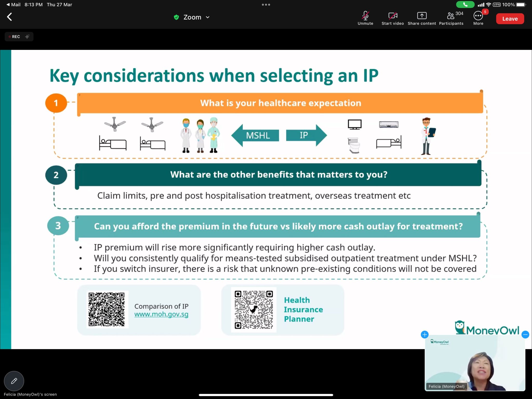The width and height of the screenshot is (532, 399).
Task: Open Share content
Action: [x=422, y=18]
